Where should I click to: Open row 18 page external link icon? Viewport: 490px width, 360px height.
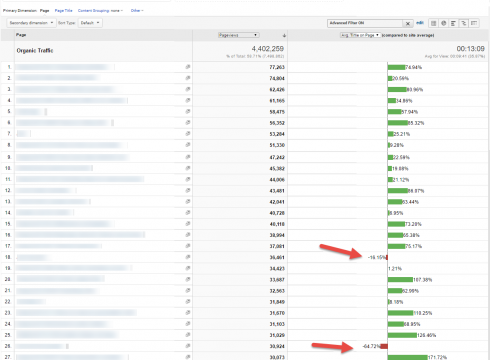coord(188,257)
